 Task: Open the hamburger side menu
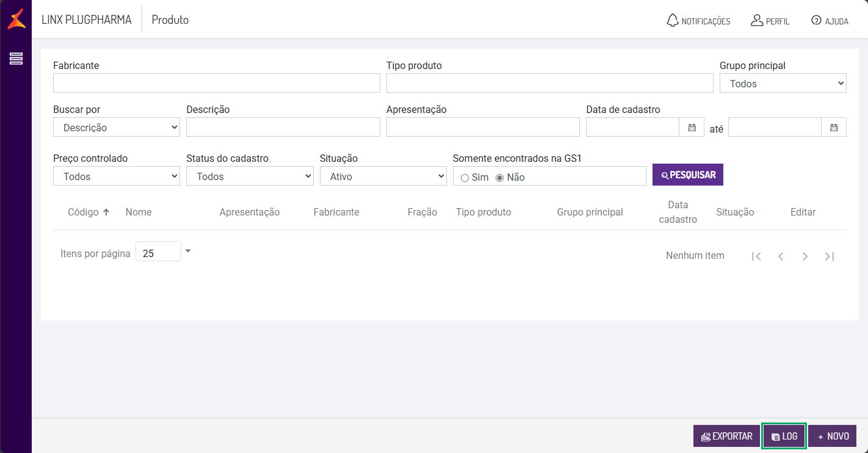coord(16,59)
